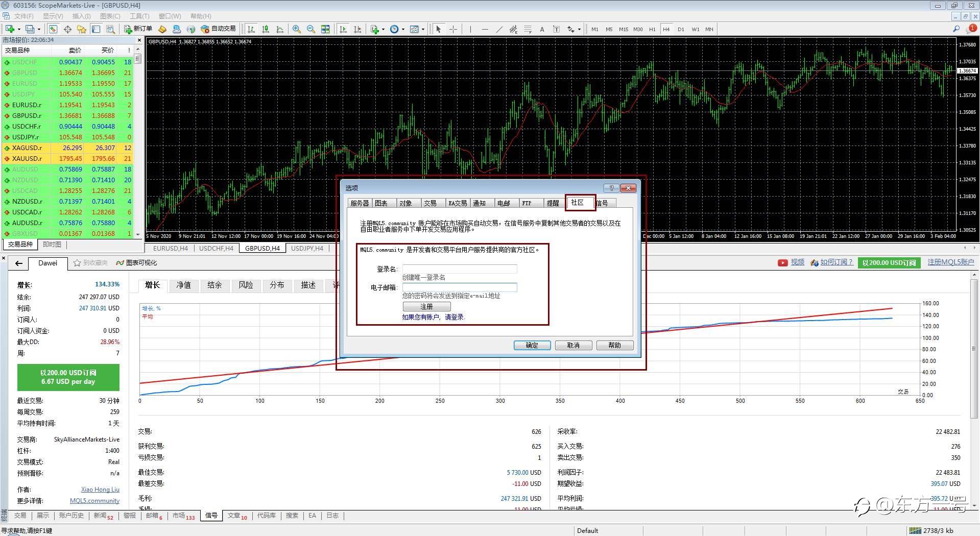Click the 请登录 login link
980x536 pixels.
455,317
